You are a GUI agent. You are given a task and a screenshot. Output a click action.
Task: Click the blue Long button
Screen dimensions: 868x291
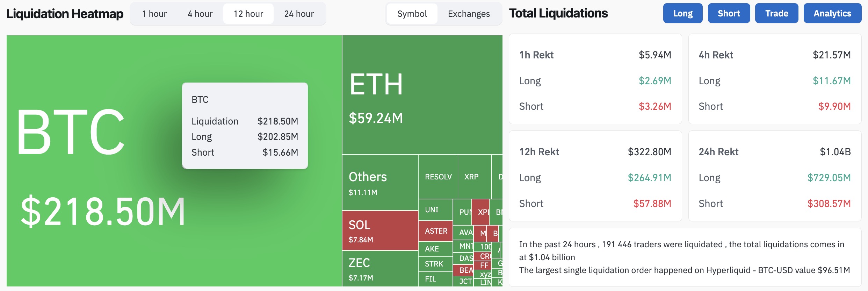point(682,13)
